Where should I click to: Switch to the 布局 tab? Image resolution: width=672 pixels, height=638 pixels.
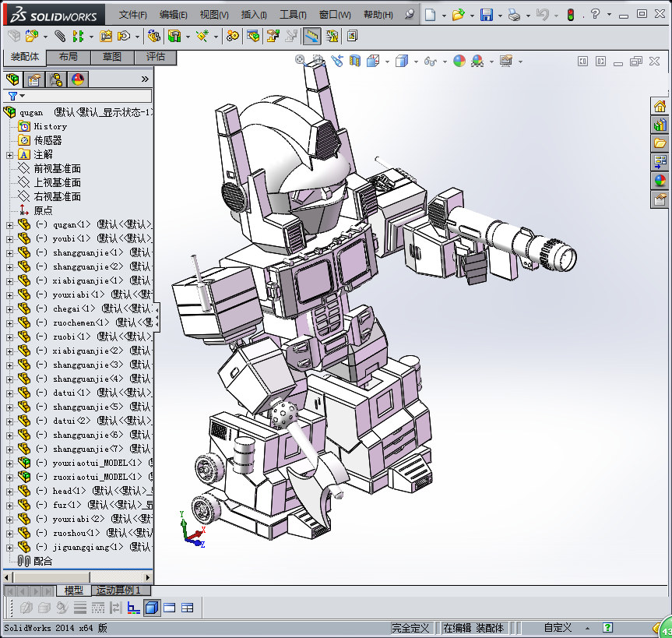coord(69,57)
